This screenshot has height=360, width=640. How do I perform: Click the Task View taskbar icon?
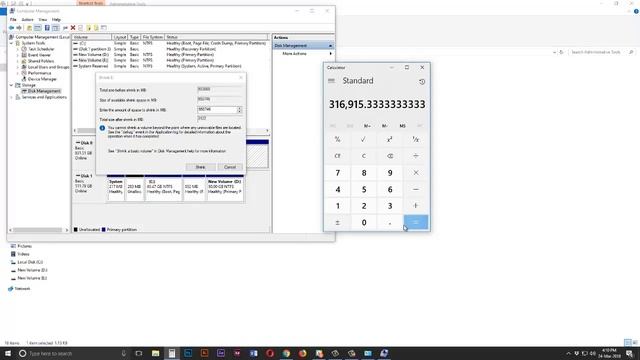[139, 353]
